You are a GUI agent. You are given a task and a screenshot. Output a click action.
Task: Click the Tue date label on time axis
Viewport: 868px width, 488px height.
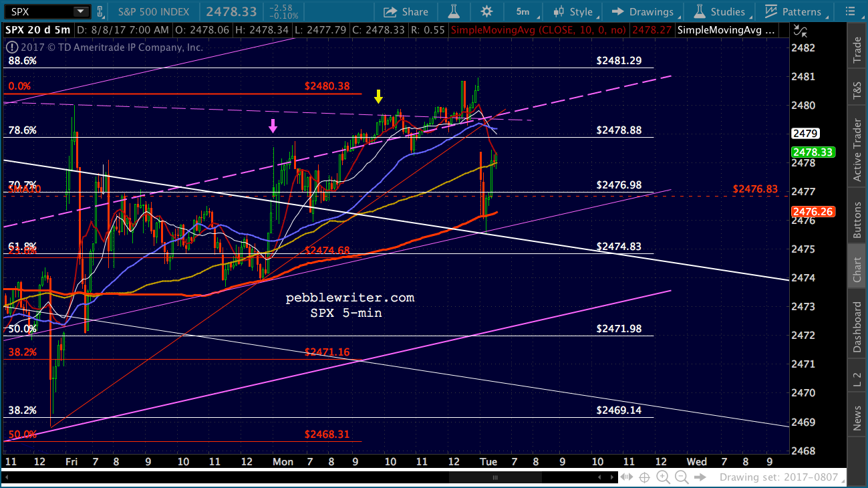(x=488, y=461)
